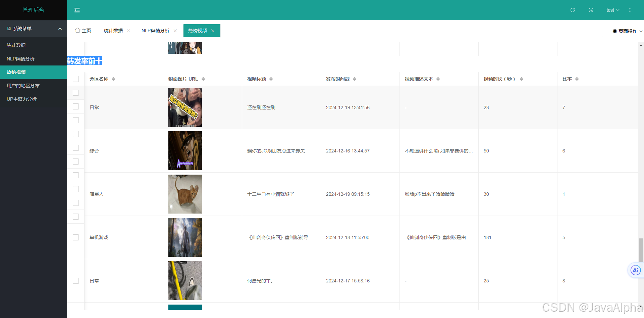Check the box beside 单机游戏 row
Screen dimensions: 644x318
pos(76,237)
